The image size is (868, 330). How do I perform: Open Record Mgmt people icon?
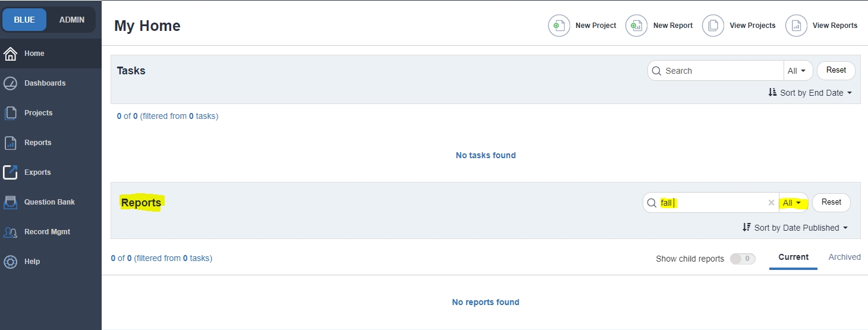pos(10,232)
